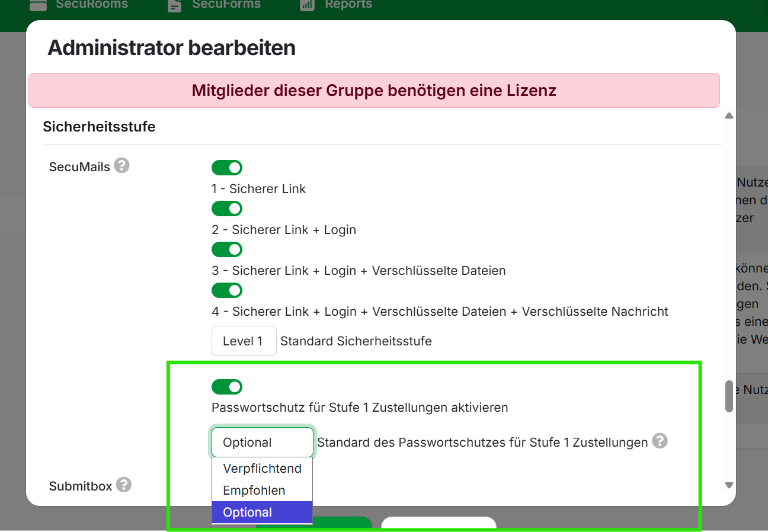Viewport: 768px width, 532px height.
Task: Click the help icon beside Submitbox
Action: point(123,485)
